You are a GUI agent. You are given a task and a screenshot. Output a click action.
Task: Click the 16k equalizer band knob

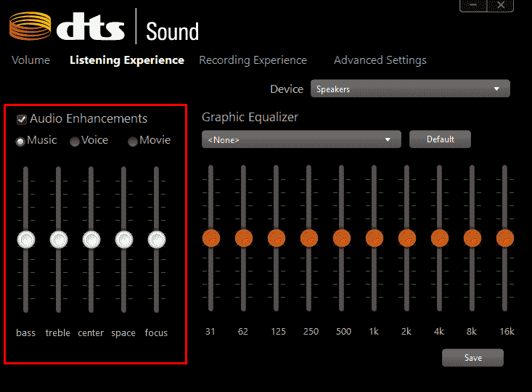pyautogui.click(x=505, y=237)
